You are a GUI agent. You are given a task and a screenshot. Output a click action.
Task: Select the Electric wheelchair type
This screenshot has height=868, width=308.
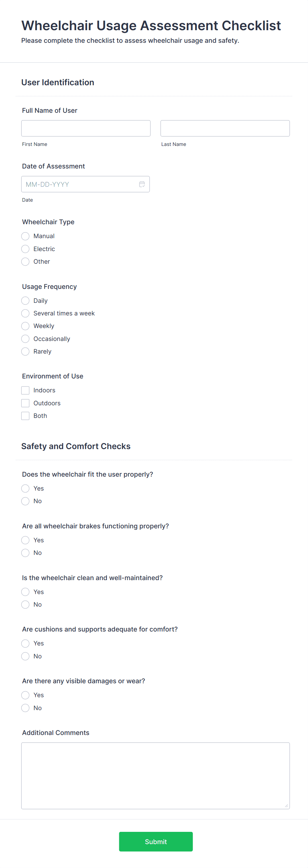25,249
